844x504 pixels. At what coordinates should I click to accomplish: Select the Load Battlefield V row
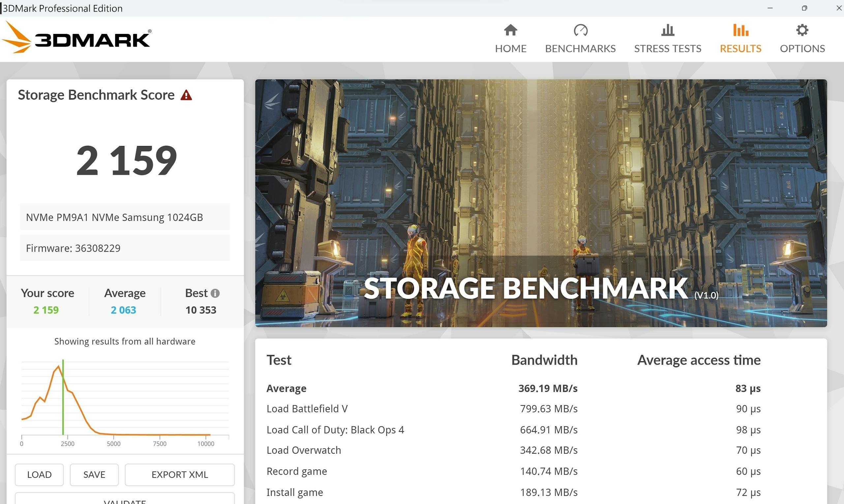307,408
